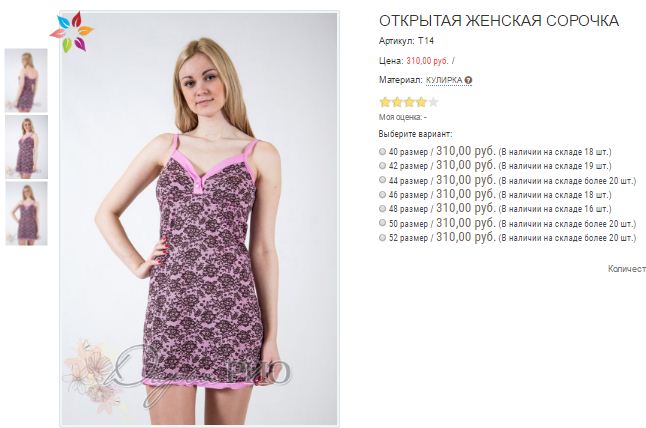Click the product title Открытая женская сорочка

499,20
